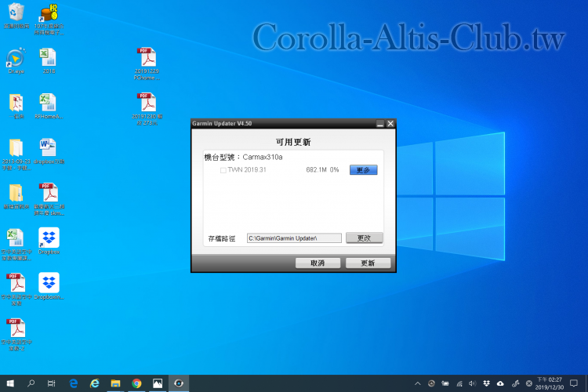Open Google Chrome from the taskbar
Screen dimensions: 588x392
pos(136,383)
